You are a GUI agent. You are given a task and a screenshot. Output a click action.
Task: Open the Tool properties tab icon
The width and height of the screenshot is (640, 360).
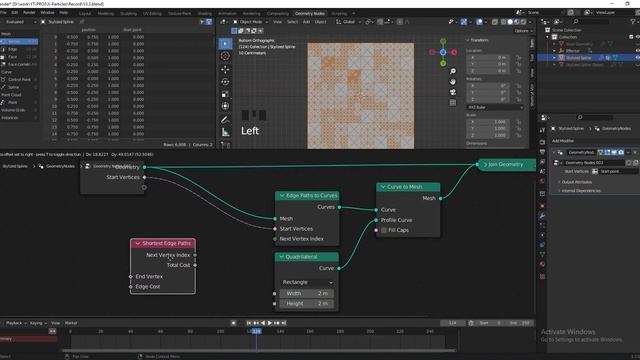(x=542, y=130)
